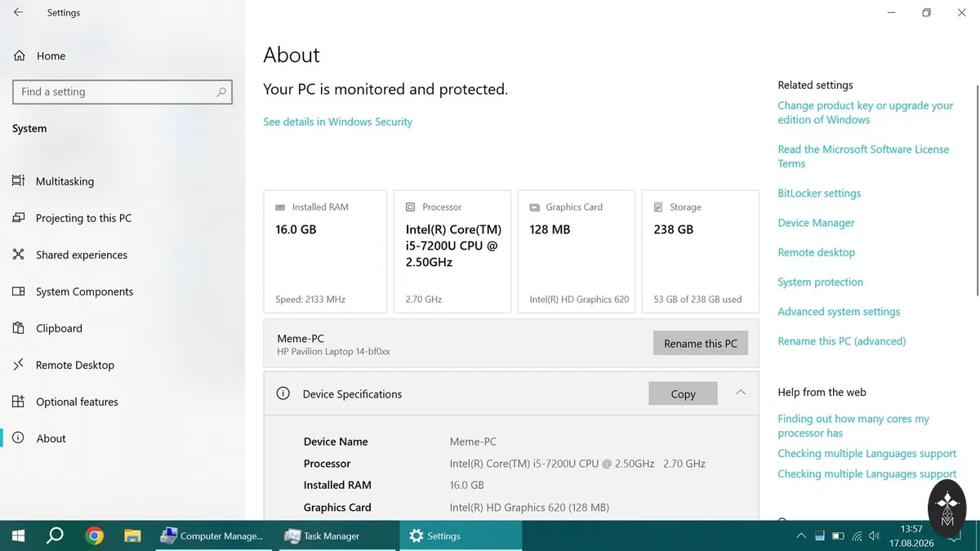Open Change product key or upgrade link

[865, 113]
